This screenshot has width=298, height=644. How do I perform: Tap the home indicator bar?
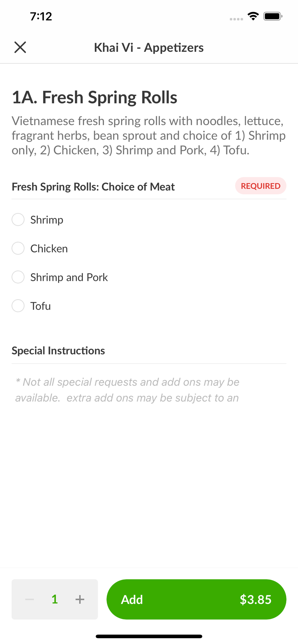click(x=149, y=636)
